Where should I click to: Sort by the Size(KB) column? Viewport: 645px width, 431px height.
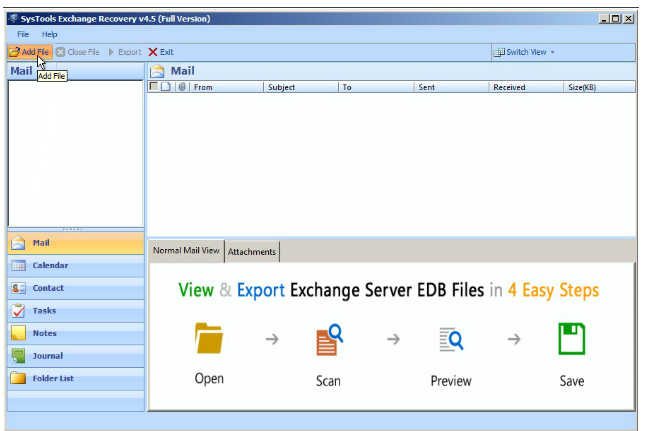(x=600, y=87)
